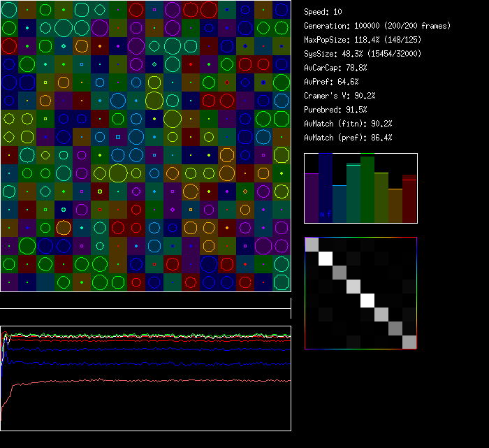Click the MaxPopSize statistic
The height and width of the screenshot is (448, 489).
353,40
